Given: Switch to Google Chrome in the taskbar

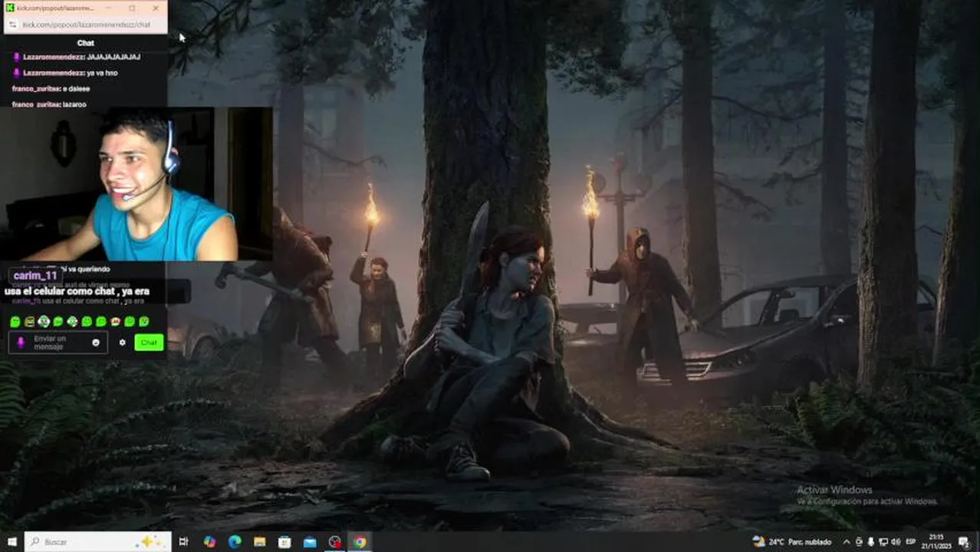Looking at the screenshot, I should point(360,542).
